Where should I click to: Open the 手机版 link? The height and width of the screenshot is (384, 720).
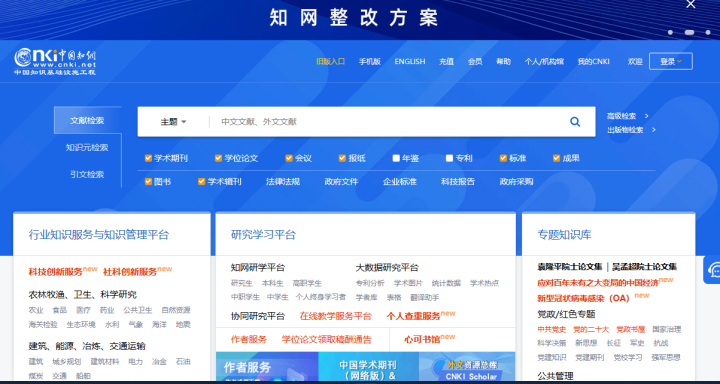[x=370, y=62]
